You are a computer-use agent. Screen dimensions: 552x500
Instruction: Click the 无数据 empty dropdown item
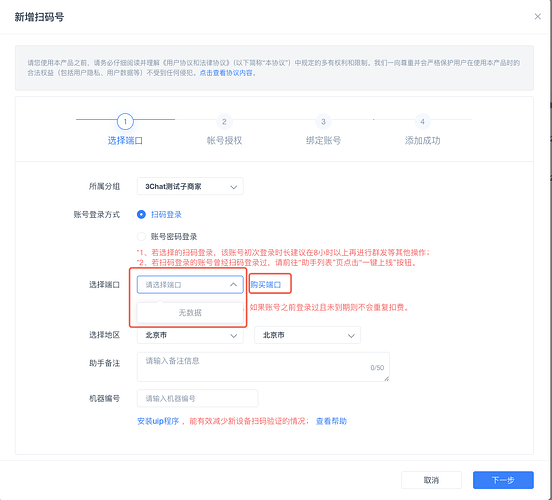coord(190,313)
